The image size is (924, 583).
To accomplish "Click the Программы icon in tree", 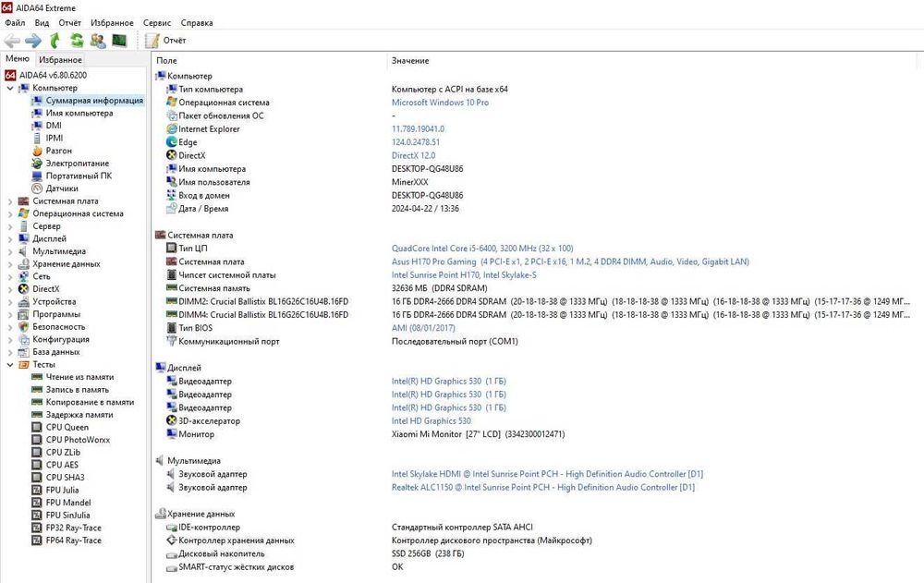I will [x=24, y=314].
